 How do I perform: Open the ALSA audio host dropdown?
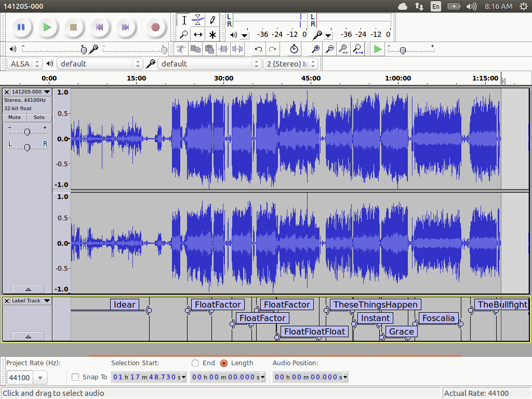pyautogui.click(x=24, y=64)
